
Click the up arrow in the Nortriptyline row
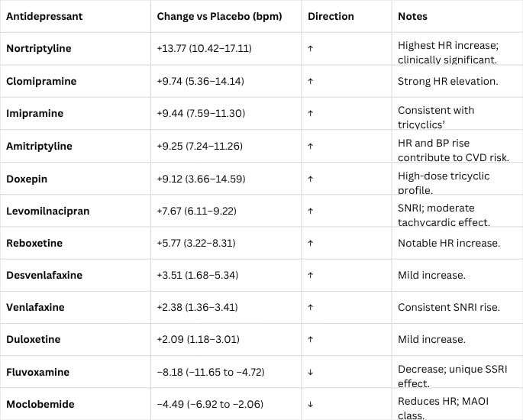[x=311, y=49]
